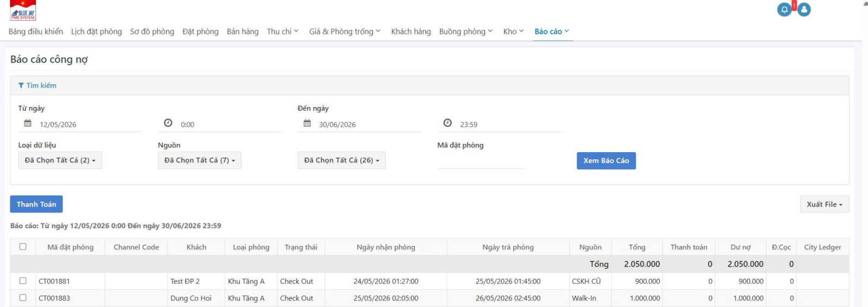868x307 pixels.
Task: Click the Loại phòng column header
Action: click(x=251, y=247)
